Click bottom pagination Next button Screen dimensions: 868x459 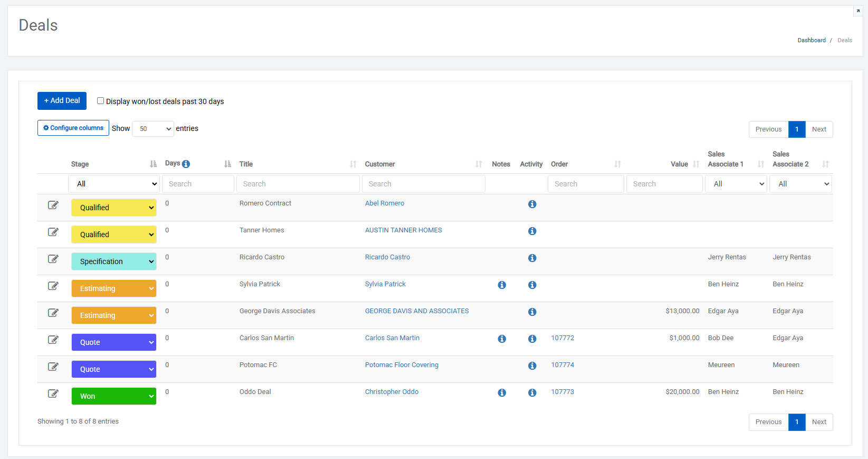click(819, 422)
